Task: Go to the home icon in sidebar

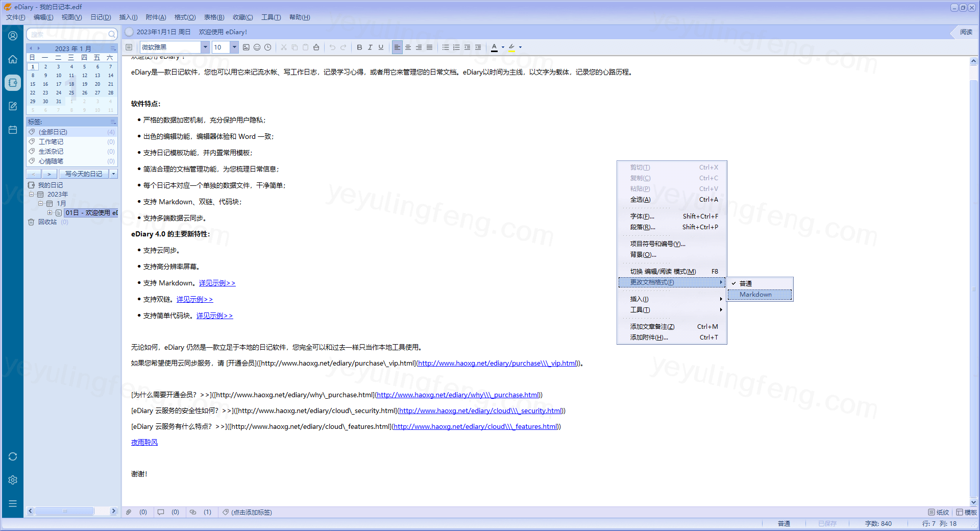Action: [13, 59]
